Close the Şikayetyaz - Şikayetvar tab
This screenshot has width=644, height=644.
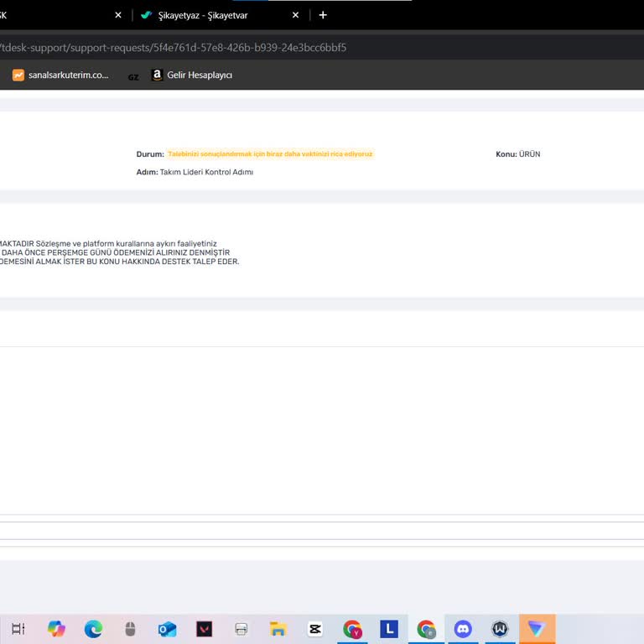pyautogui.click(x=295, y=15)
